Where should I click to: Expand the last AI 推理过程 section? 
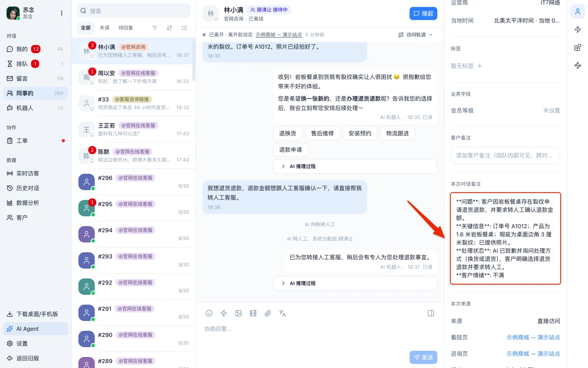pos(355,283)
